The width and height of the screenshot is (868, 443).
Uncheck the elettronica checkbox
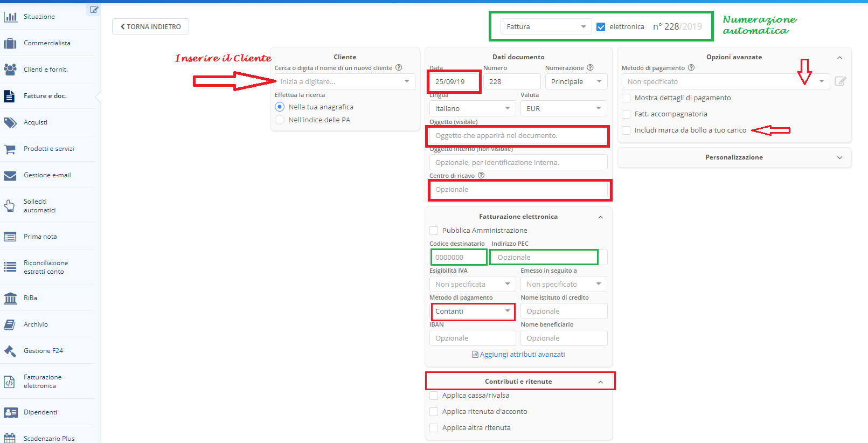click(601, 27)
